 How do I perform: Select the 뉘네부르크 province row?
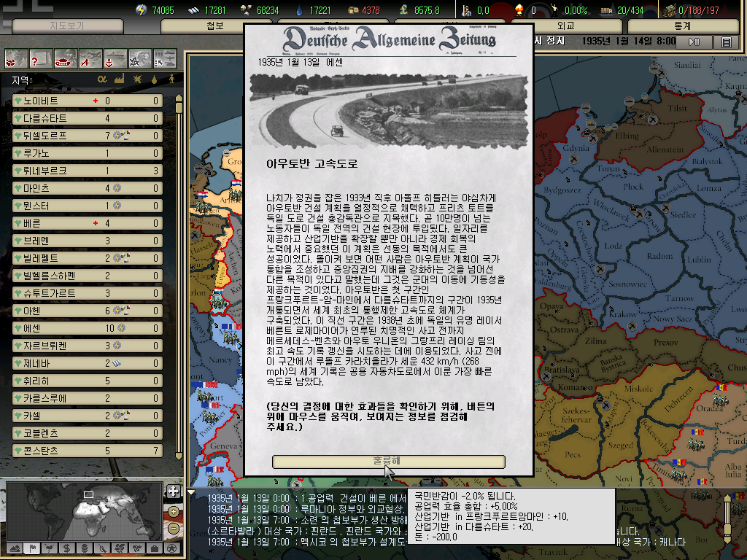(x=88, y=171)
